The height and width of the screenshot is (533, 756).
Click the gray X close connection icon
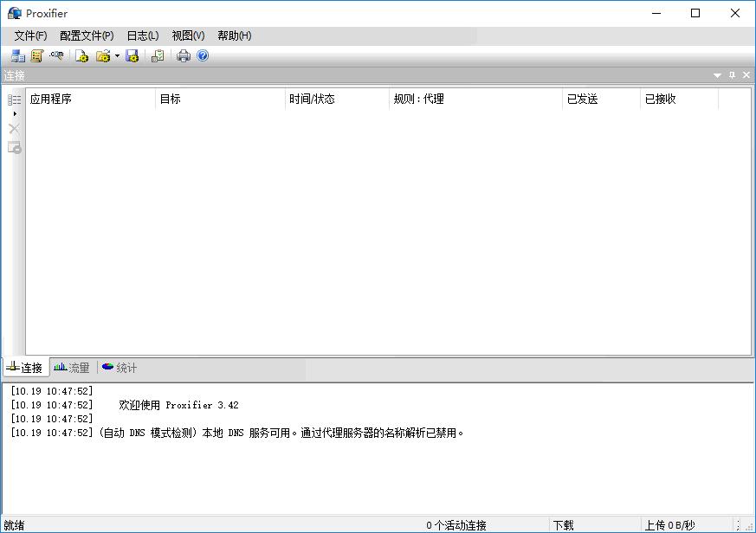tap(14, 129)
